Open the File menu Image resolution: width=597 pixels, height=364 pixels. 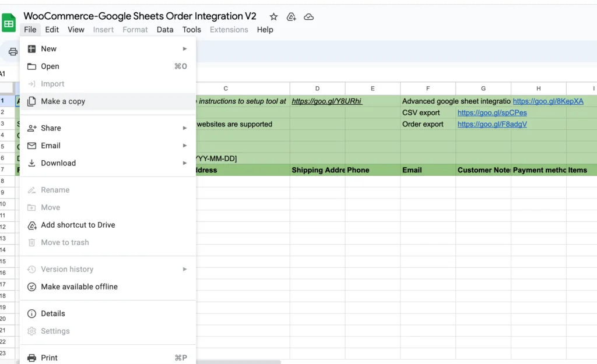pos(30,30)
